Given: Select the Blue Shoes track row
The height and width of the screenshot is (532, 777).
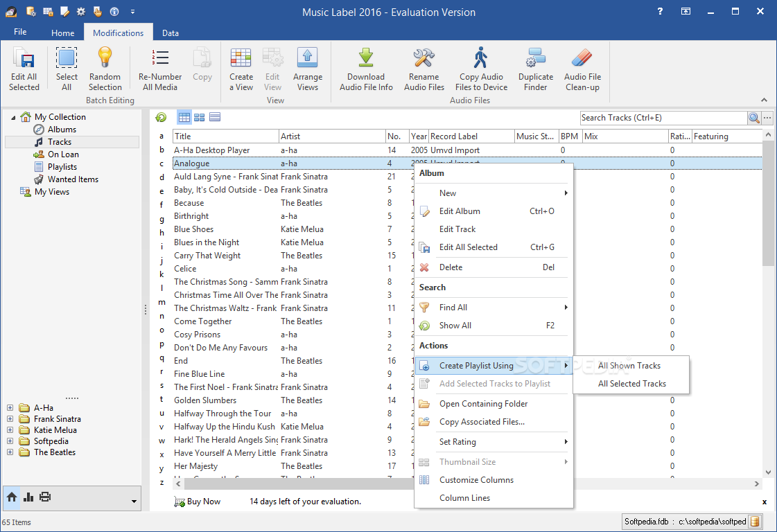Looking at the screenshot, I should coord(293,229).
